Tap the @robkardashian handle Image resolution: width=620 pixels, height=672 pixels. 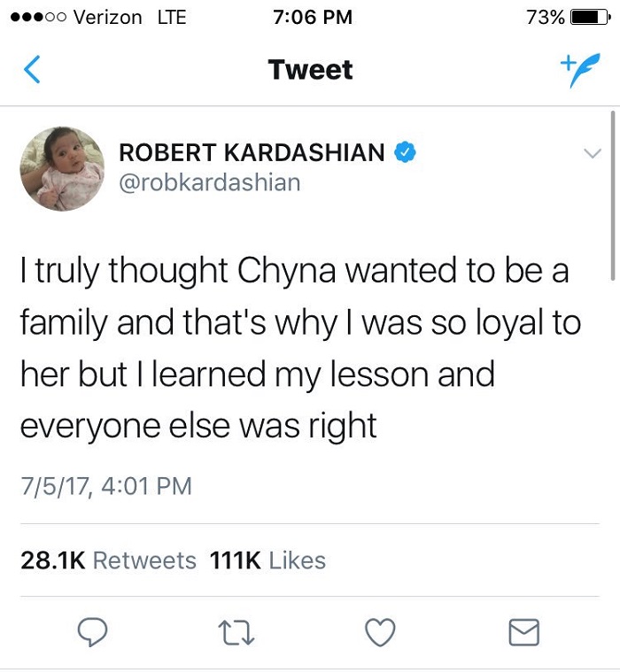(209, 182)
